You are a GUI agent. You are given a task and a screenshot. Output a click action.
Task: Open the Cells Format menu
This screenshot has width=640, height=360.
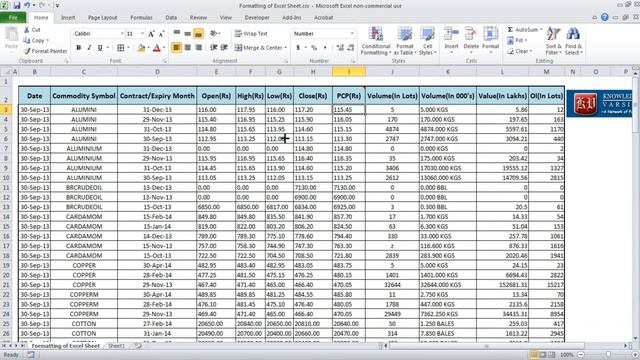(x=491, y=40)
